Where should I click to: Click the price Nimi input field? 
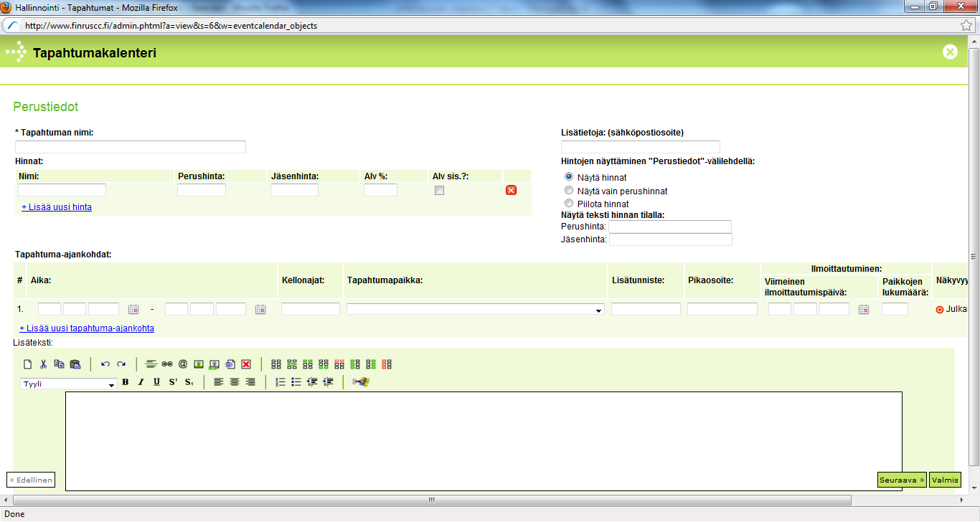click(x=62, y=190)
